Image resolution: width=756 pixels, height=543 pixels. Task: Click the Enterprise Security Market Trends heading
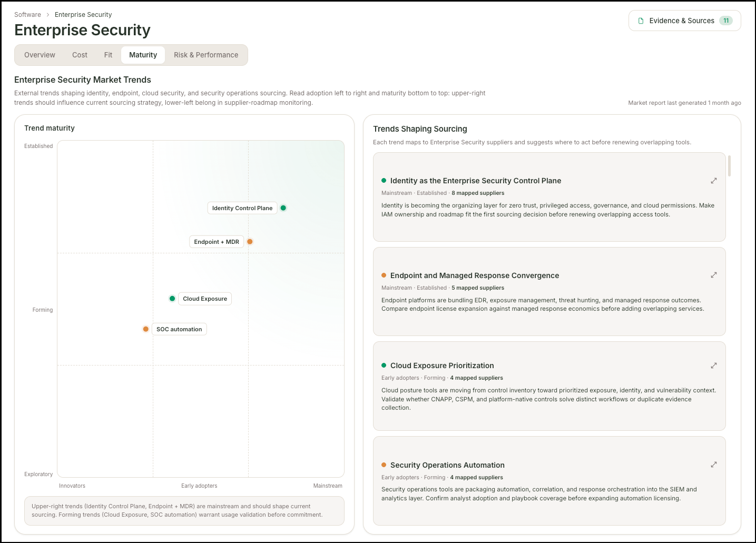(83, 80)
